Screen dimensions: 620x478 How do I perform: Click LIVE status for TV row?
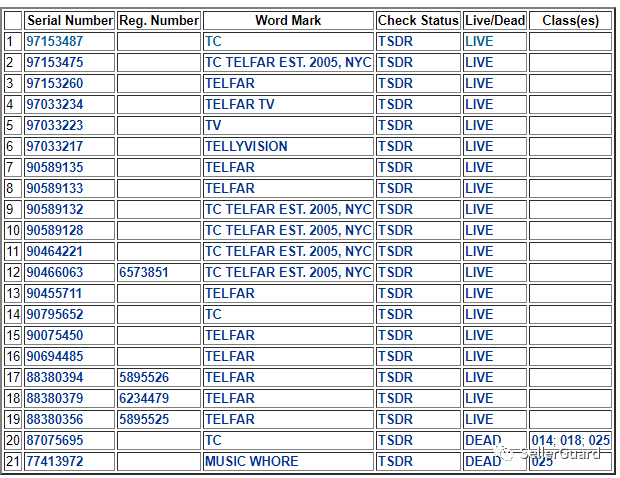pos(479,125)
